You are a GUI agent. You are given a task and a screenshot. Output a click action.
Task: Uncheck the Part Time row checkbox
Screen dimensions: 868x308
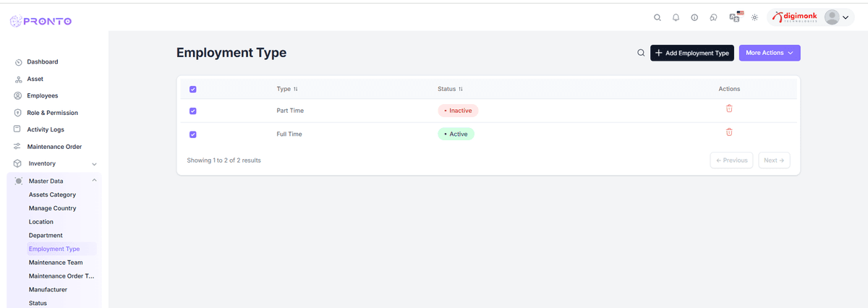point(192,111)
